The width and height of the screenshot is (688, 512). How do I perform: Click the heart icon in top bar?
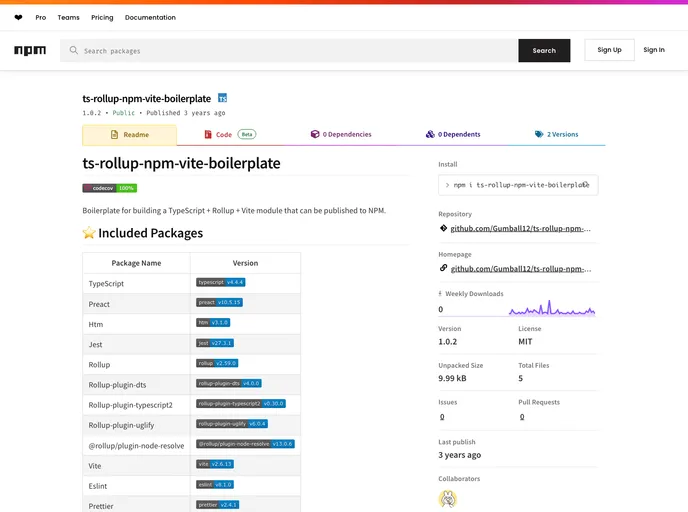[x=18, y=18]
